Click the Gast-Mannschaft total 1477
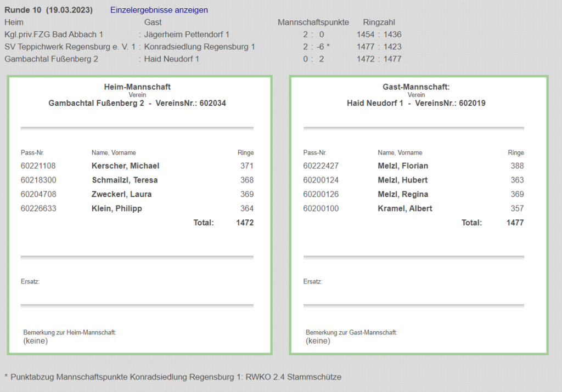The image size is (562, 392). (515, 223)
